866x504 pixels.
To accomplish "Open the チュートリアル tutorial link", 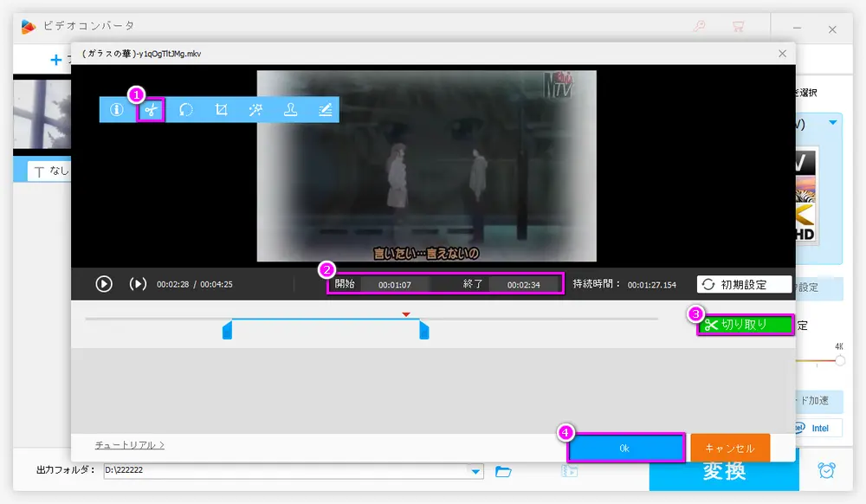I will coord(129,445).
